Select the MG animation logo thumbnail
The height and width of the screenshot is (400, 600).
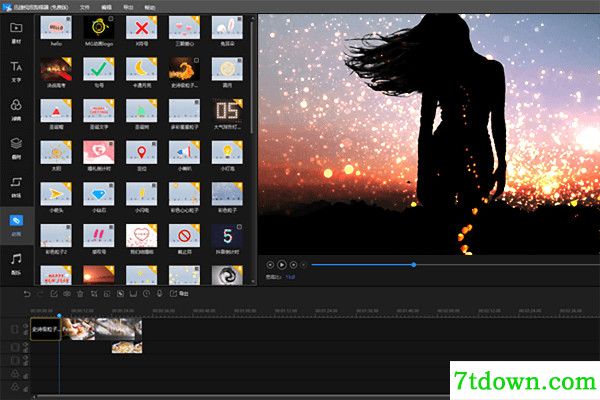pos(99,28)
